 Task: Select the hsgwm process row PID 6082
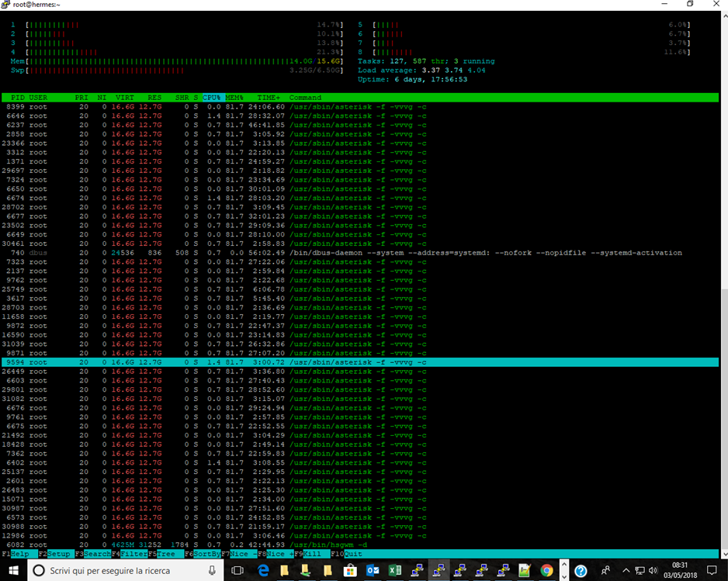360,545
